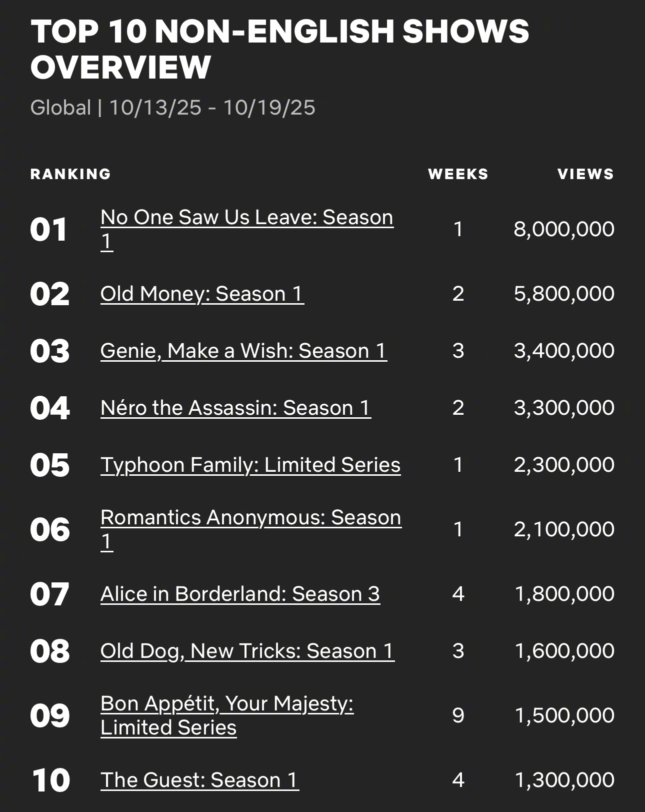Open Bon Appétit, Your Majesty: Limited Series
645x812 pixels.
[227, 704]
